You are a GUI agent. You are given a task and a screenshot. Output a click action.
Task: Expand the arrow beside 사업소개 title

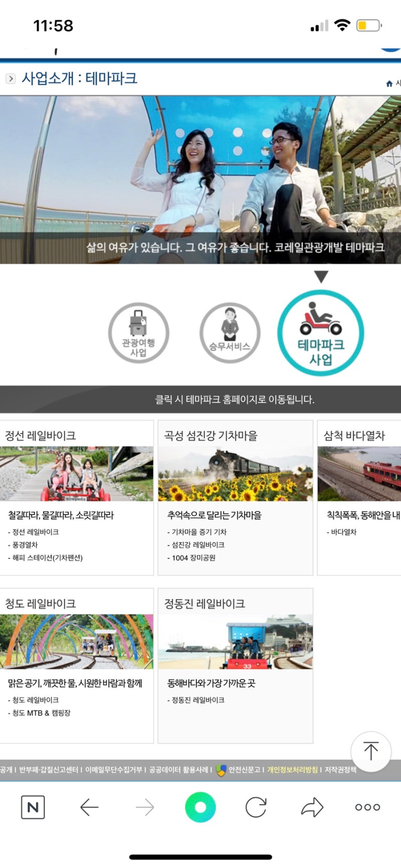[10, 79]
